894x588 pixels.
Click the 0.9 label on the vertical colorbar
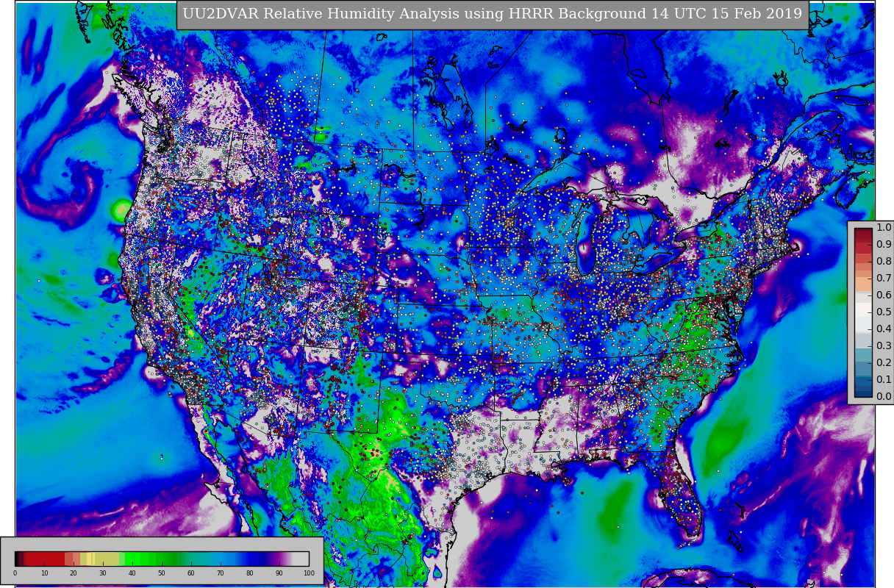click(x=884, y=244)
